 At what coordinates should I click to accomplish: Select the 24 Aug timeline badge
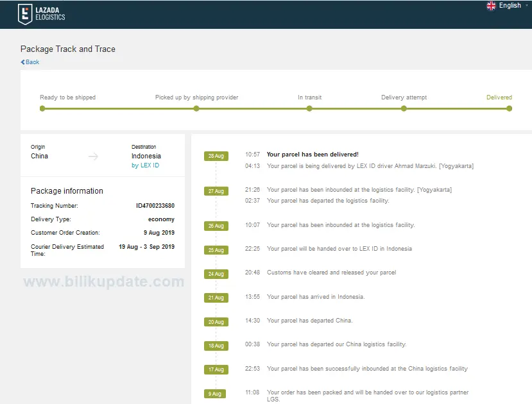[216, 274]
